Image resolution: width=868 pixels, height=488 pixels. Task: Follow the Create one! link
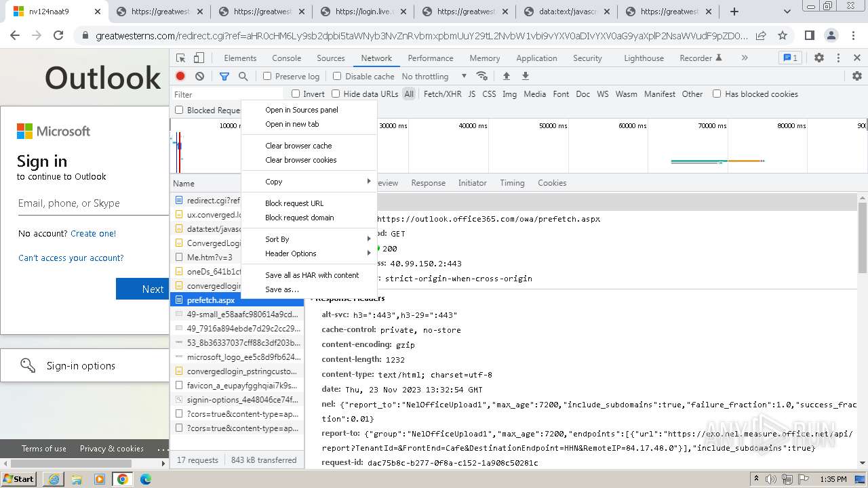[x=94, y=233]
